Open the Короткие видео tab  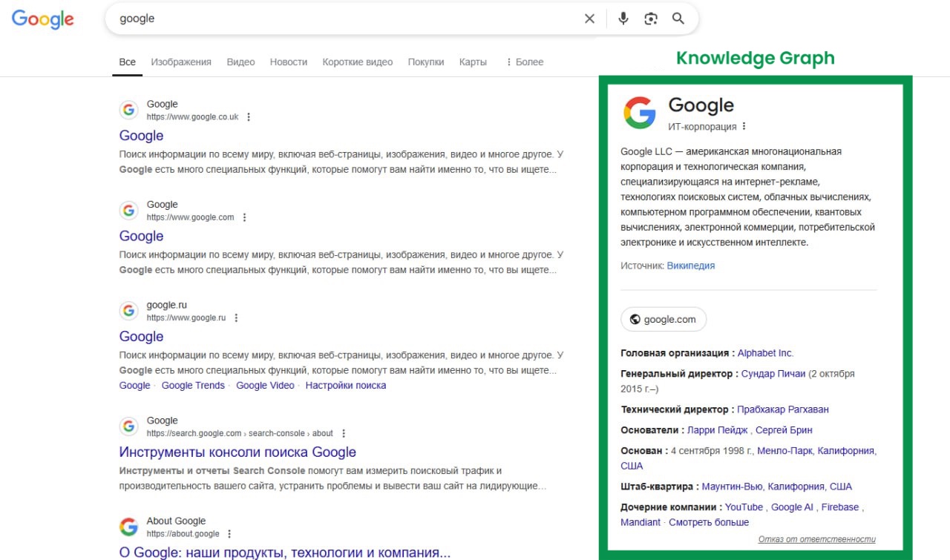click(358, 62)
